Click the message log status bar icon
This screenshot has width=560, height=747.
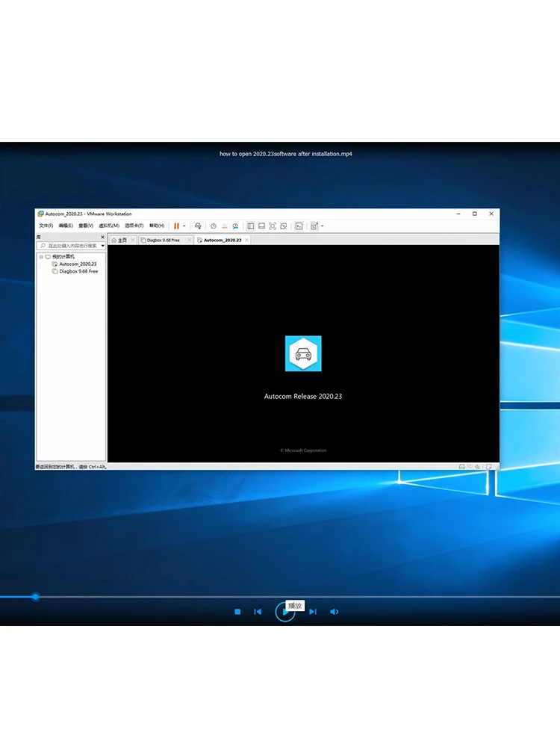tap(488, 467)
